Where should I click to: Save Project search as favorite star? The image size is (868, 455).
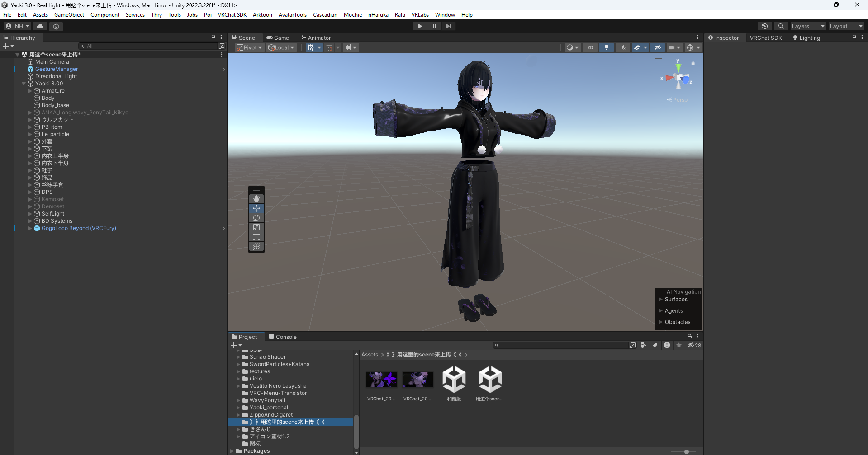pyautogui.click(x=678, y=345)
